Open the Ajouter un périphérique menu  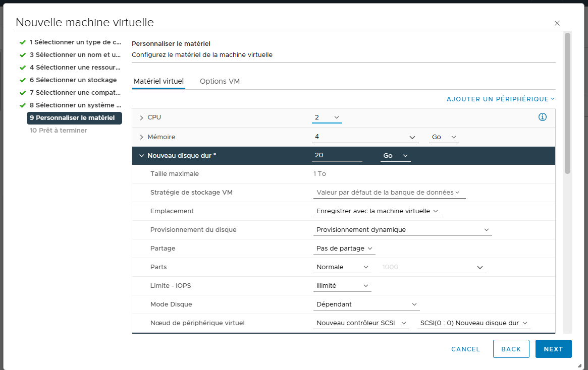coord(500,99)
